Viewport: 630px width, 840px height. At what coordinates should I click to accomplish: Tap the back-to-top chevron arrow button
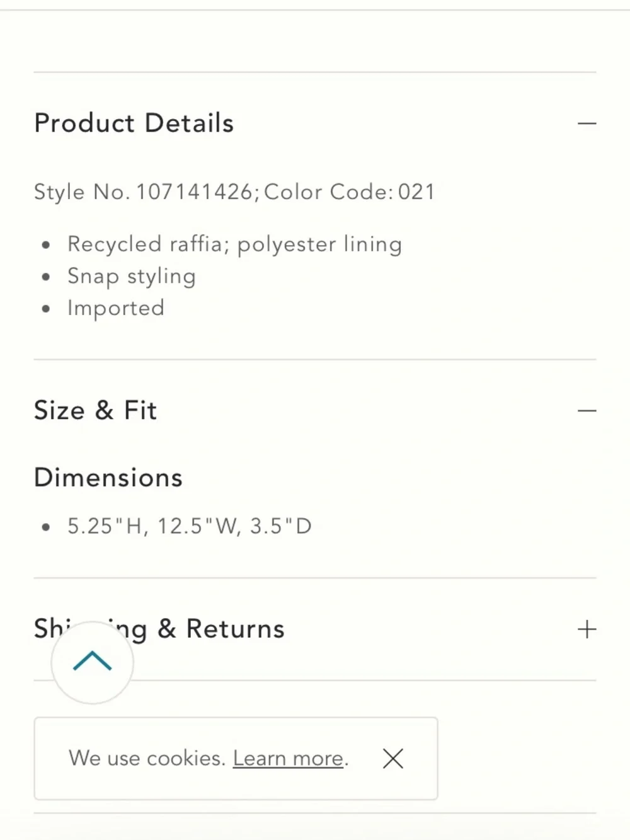(93, 662)
